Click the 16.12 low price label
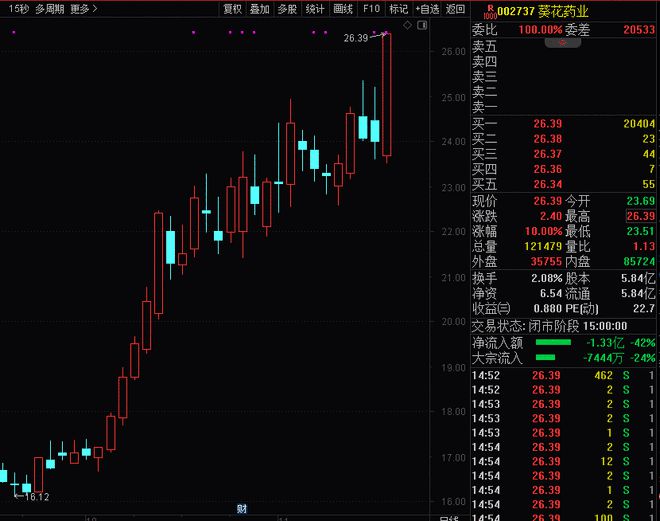The image size is (660, 521). click(37, 497)
